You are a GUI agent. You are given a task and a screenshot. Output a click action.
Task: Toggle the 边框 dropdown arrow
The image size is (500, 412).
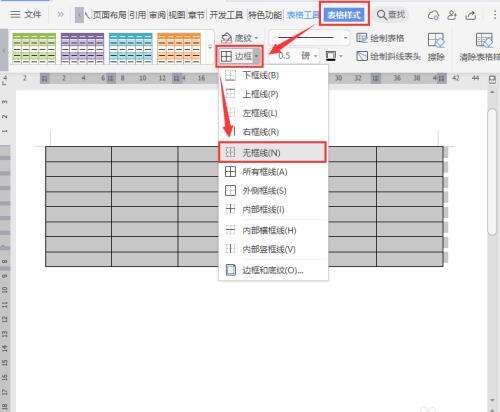[x=257, y=56]
